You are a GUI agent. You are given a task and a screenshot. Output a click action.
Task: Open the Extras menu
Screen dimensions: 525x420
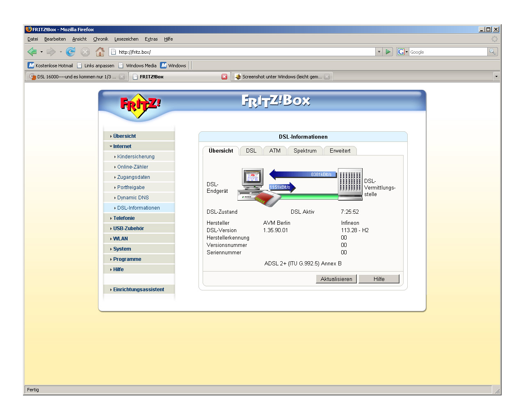coord(151,39)
